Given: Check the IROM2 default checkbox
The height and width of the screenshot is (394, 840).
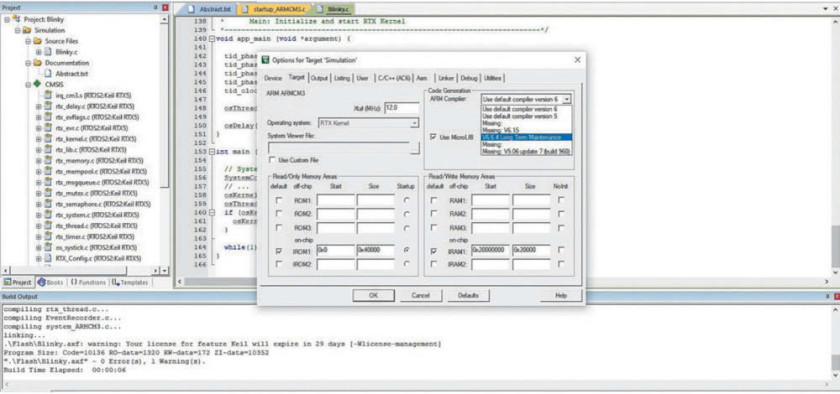Looking at the screenshot, I should [x=278, y=264].
